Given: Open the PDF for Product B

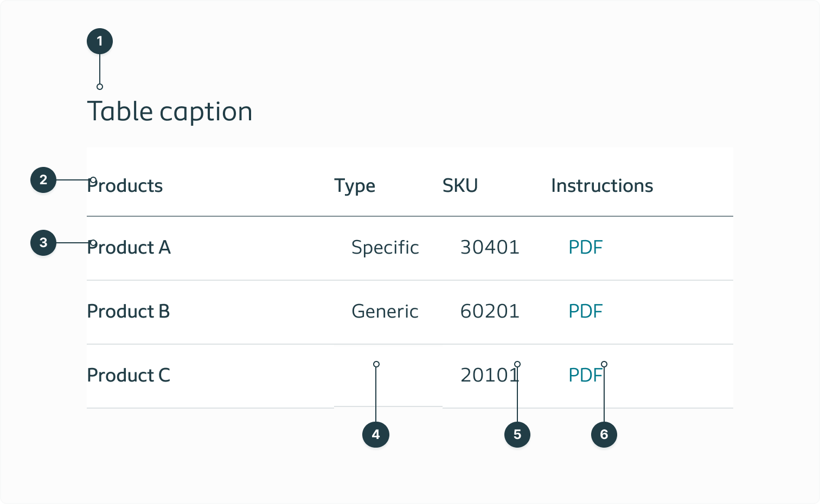Looking at the screenshot, I should tap(585, 312).
